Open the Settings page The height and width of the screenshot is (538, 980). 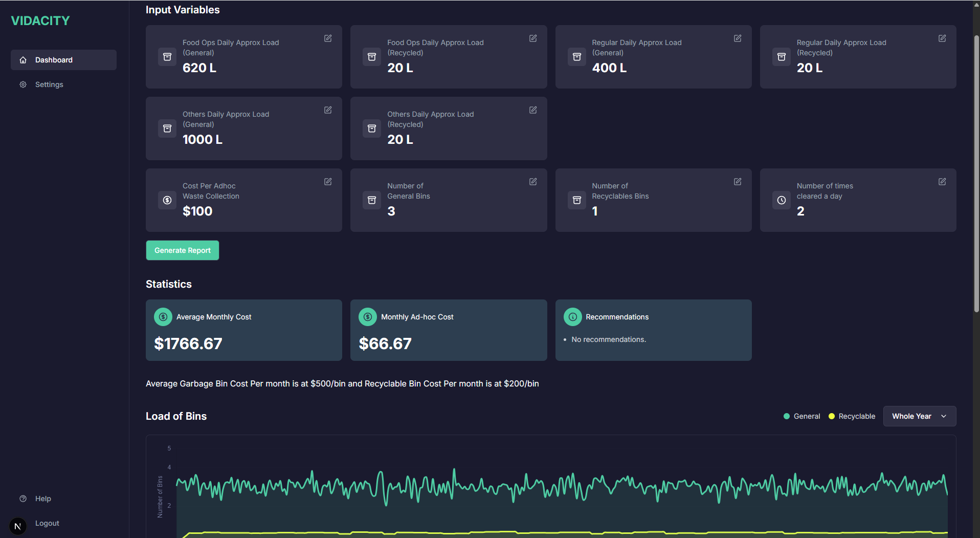pos(63,84)
